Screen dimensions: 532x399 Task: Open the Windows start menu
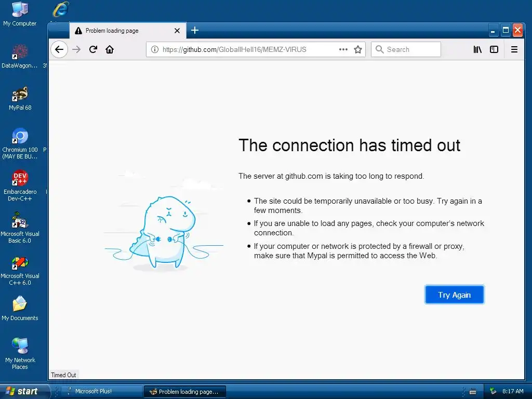tap(25, 391)
